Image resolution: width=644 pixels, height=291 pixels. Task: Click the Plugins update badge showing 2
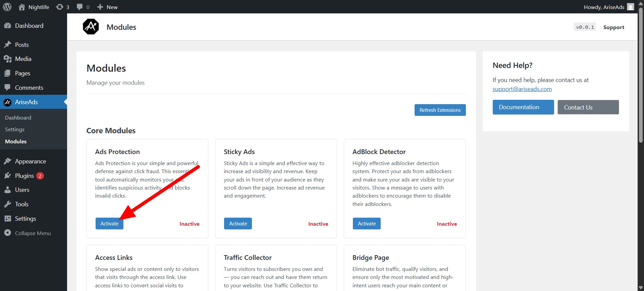(40, 176)
